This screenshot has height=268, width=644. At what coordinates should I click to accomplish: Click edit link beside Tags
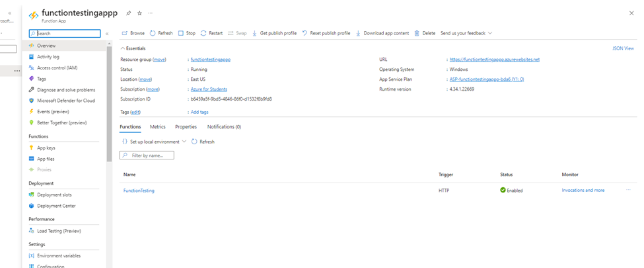(x=135, y=112)
